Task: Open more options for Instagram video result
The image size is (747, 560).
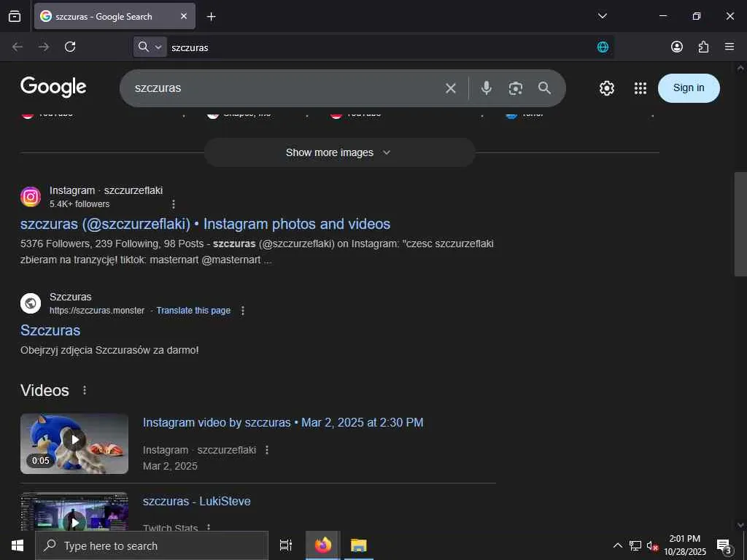Action: pos(267,450)
